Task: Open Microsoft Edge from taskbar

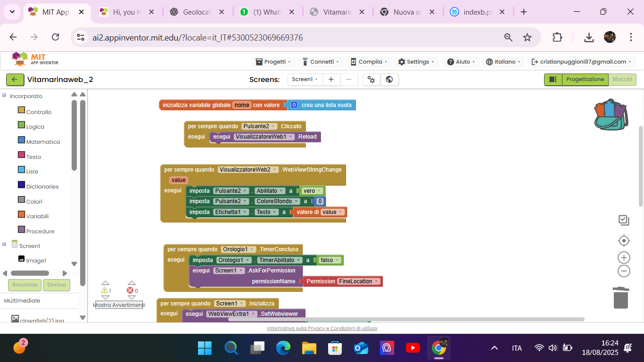Action: coord(283,348)
